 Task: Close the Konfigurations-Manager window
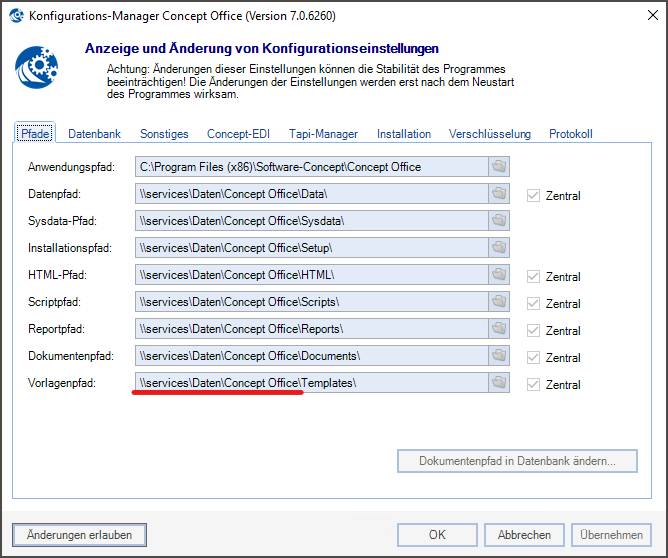[x=652, y=15]
